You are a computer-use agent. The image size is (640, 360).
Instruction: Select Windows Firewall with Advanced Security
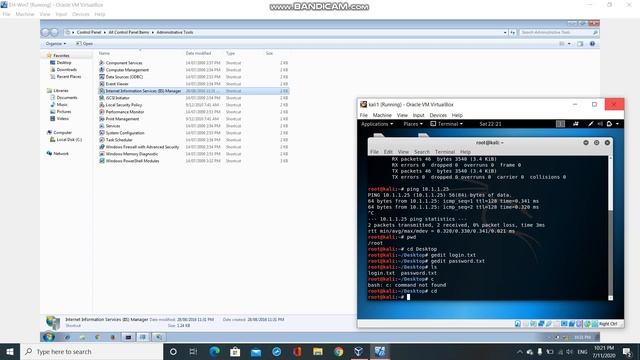pos(142,147)
